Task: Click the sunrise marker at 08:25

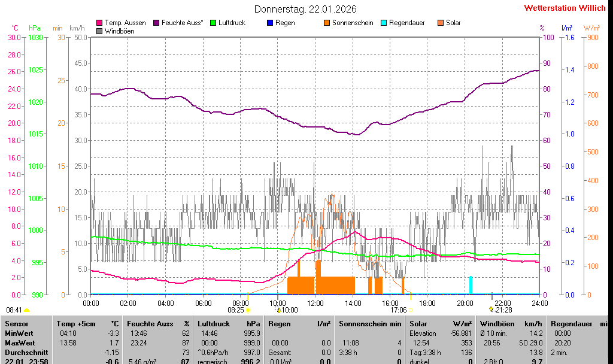Action: (x=248, y=310)
